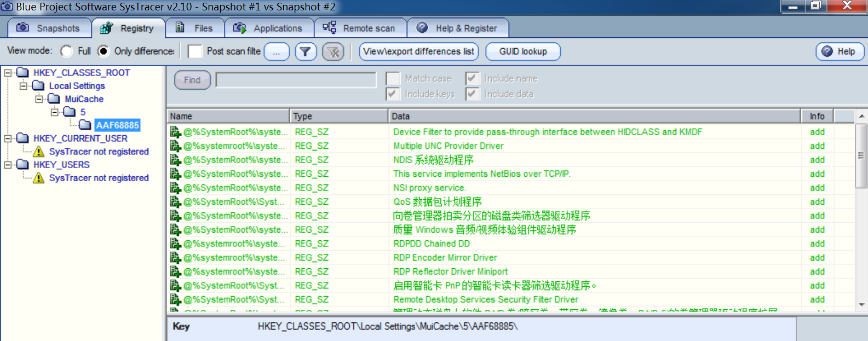Click the clear-filter funnel icon
The height and width of the screenshot is (341, 868).
click(x=333, y=51)
